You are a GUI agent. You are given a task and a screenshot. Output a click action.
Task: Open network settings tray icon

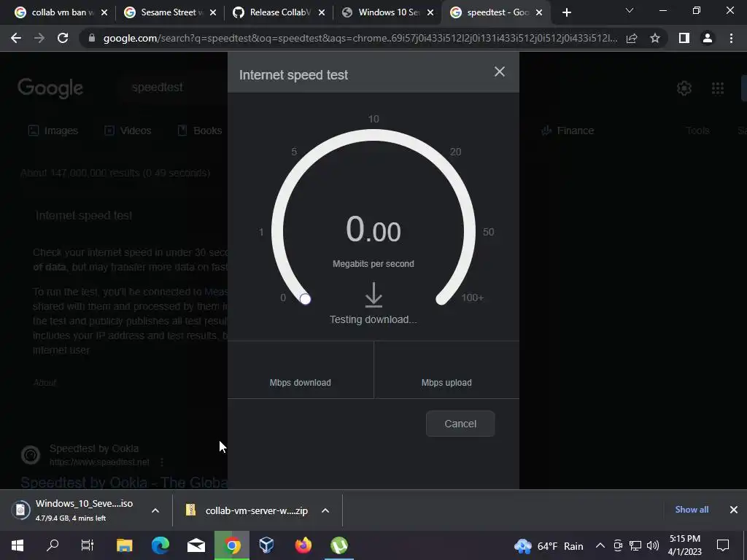635,545
